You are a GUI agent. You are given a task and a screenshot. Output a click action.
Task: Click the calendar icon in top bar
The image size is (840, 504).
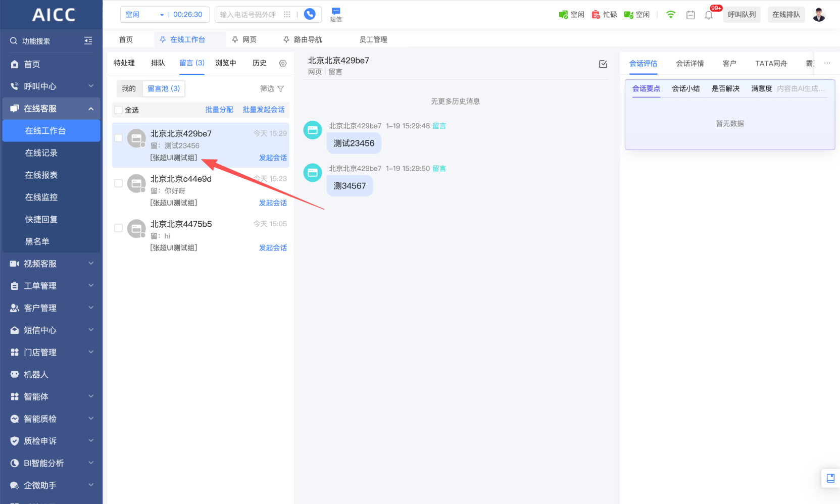690,15
